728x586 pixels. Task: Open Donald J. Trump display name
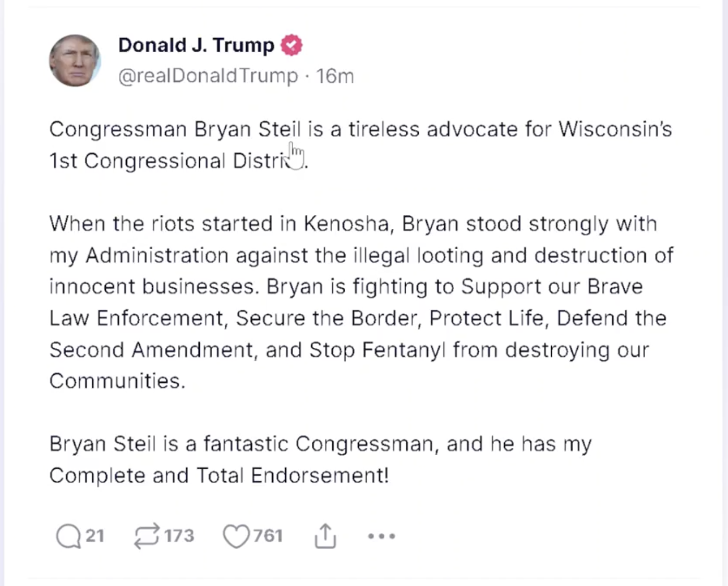(196, 45)
